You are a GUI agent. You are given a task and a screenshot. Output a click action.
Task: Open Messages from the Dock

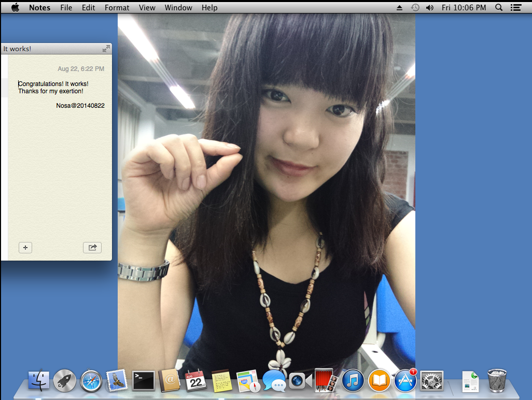click(x=274, y=380)
